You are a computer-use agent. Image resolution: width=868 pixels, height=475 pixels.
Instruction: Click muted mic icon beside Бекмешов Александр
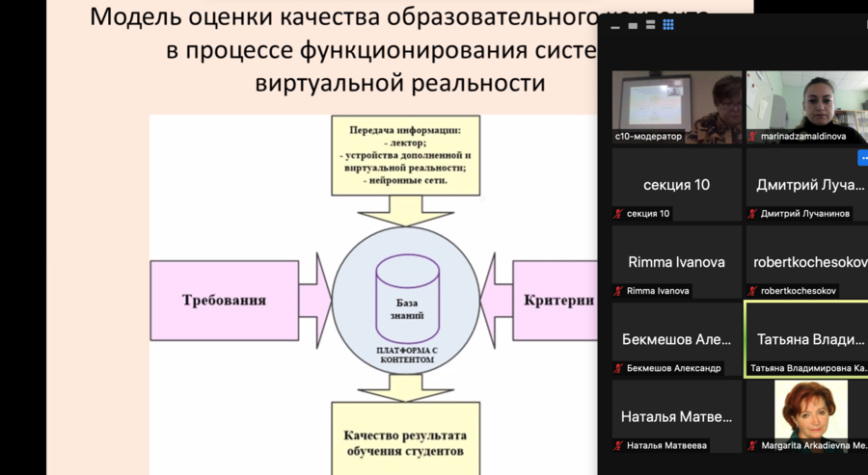tap(619, 368)
